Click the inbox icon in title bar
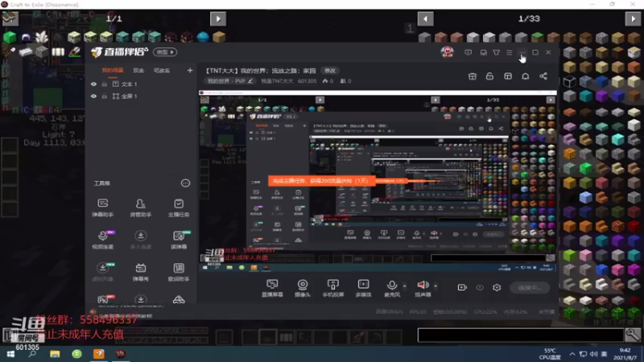 click(x=484, y=52)
